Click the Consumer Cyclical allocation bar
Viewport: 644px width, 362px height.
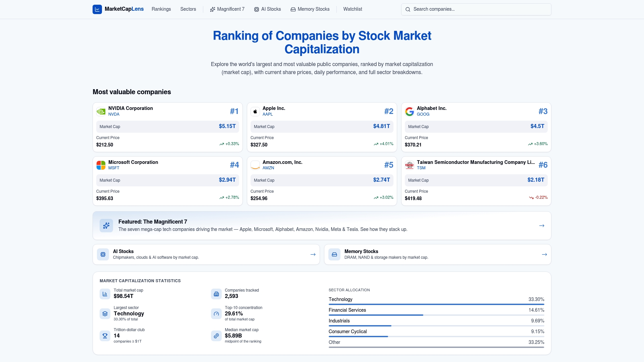(436, 337)
